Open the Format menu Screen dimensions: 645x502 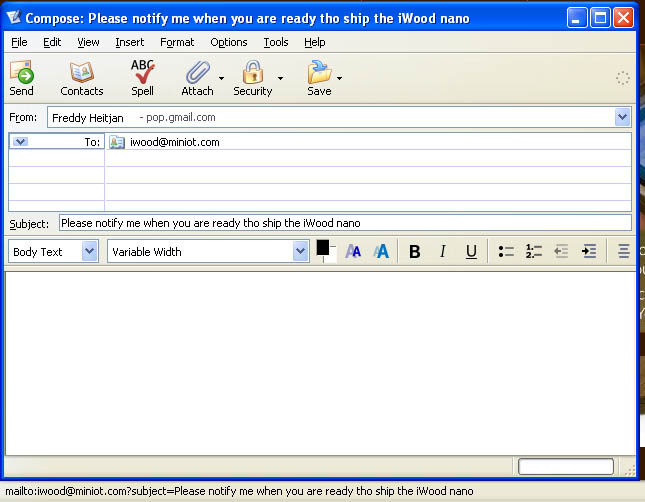click(x=177, y=42)
